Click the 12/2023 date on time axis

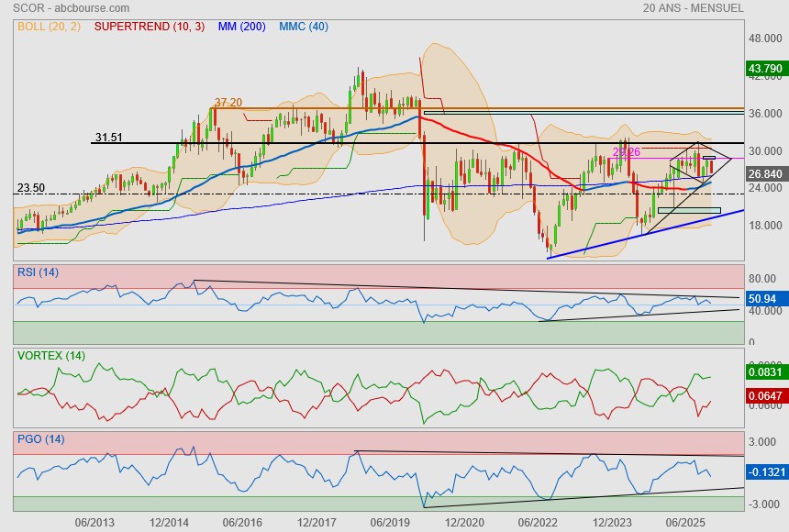pyautogui.click(x=612, y=522)
